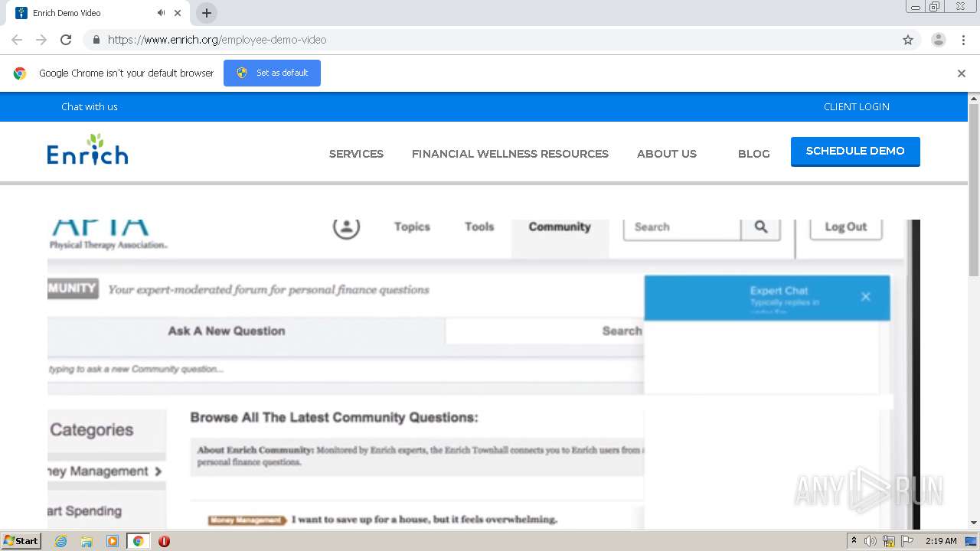Click the SCHEDULE DEMO button

point(855,152)
